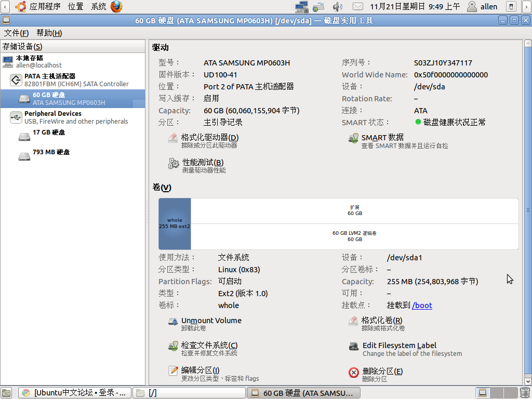Screen dimensions: 532x399
Task: Switch to the [/] file manager taskbar window
Action: pos(189,393)
